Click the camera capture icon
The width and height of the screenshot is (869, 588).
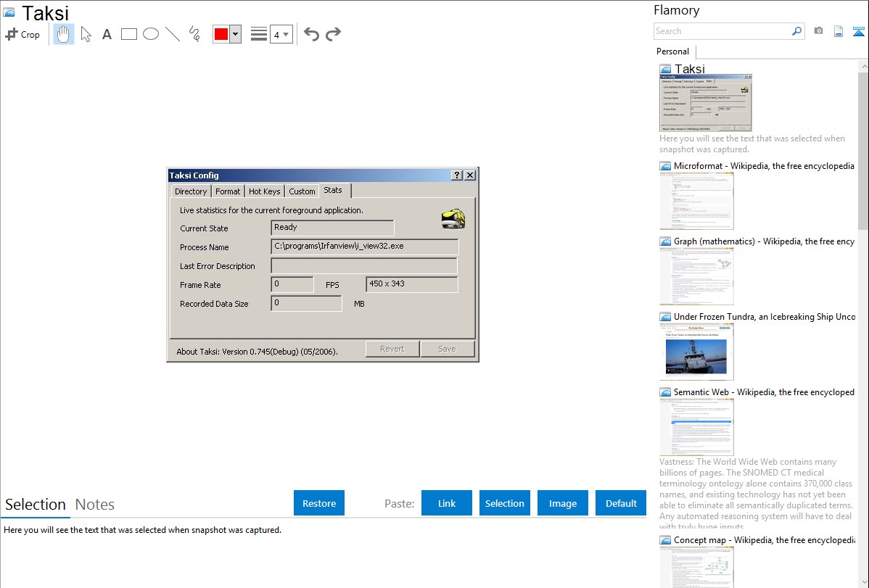[818, 31]
